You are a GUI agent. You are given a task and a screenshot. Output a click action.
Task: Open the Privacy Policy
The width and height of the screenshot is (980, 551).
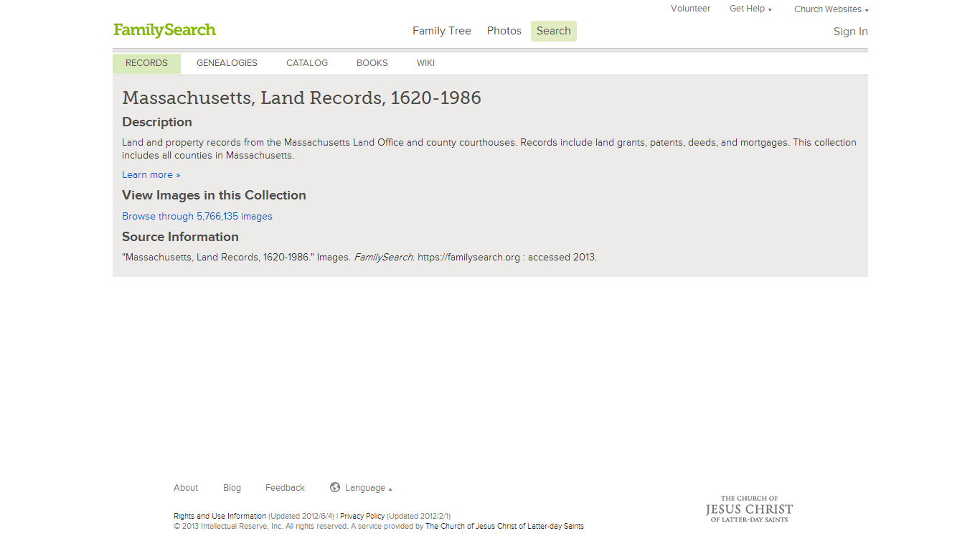point(362,516)
